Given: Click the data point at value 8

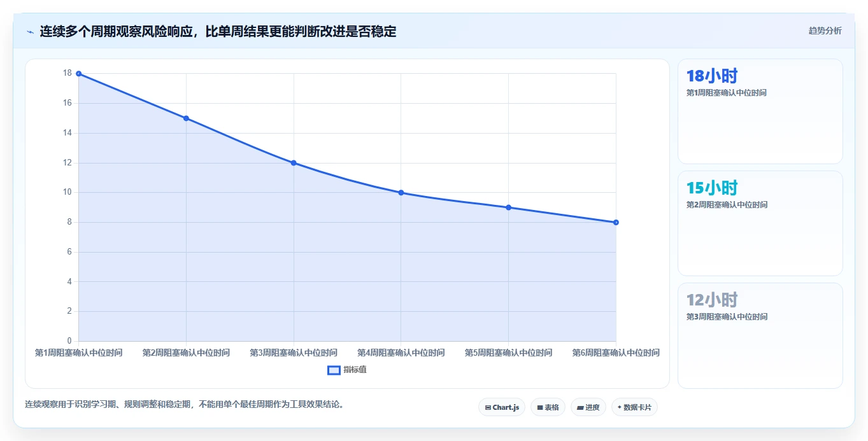Looking at the screenshot, I should [616, 222].
